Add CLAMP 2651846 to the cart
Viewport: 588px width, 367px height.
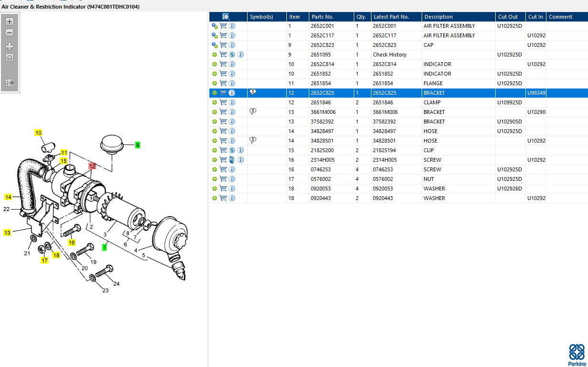click(x=223, y=102)
